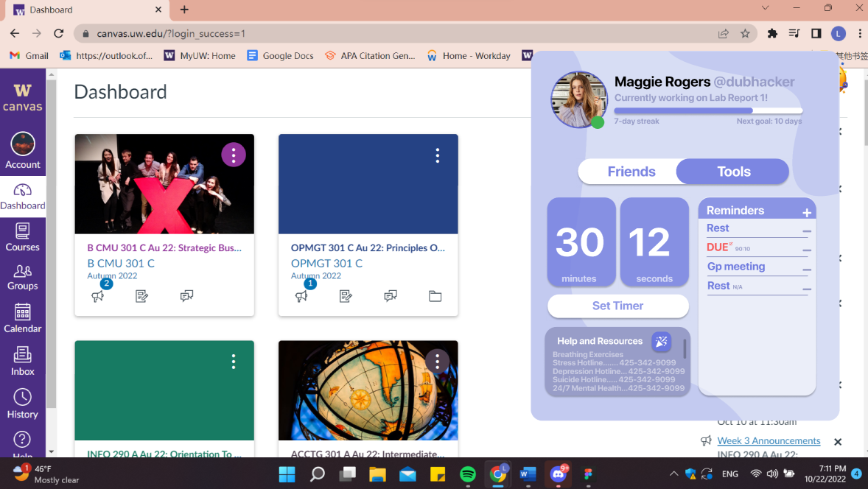Click the 12 seconds timer tile
868x489 pixels.
tap(654, 242)
